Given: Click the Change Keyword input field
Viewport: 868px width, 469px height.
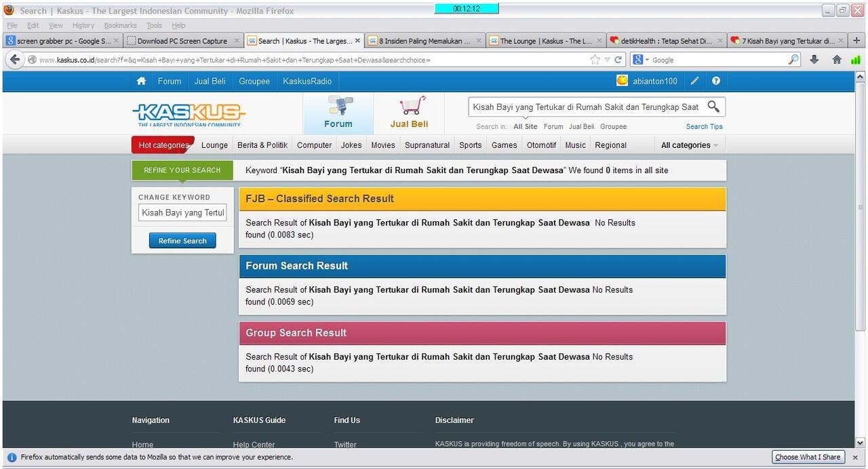Looking at the screenshot, I should 182,212.
